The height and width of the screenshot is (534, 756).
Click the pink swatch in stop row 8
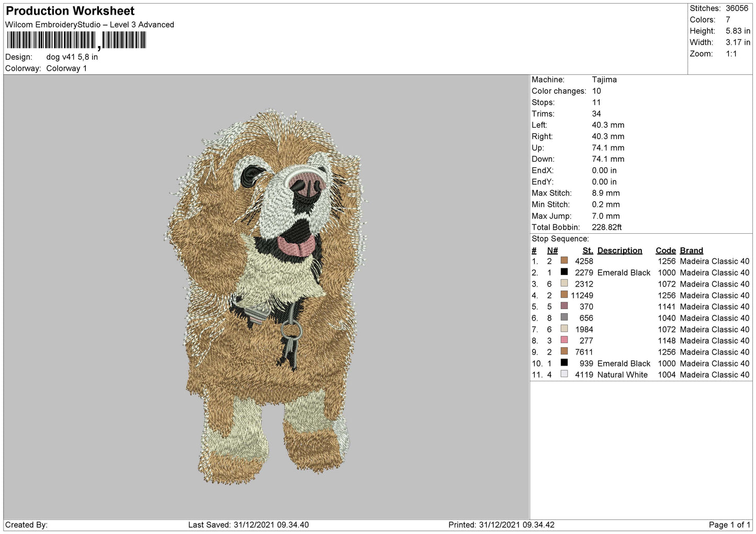(564, 340)
